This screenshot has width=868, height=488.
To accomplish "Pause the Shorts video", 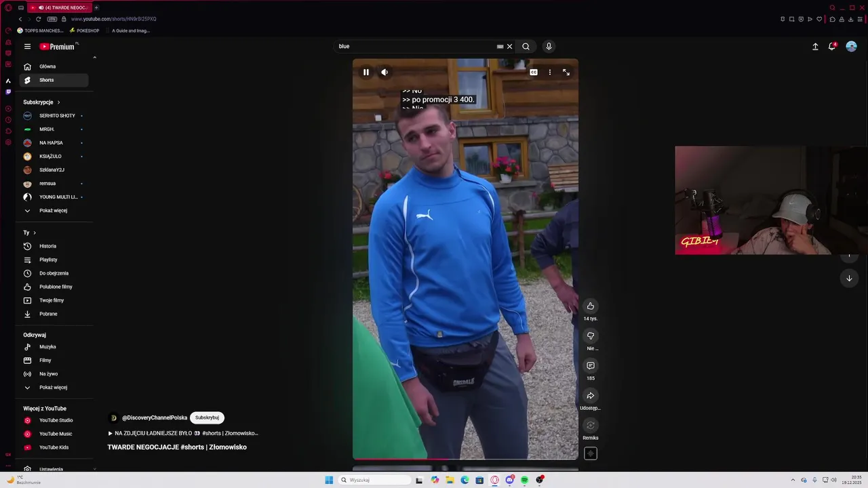I will pyautogui.click(x=366, y=72).
